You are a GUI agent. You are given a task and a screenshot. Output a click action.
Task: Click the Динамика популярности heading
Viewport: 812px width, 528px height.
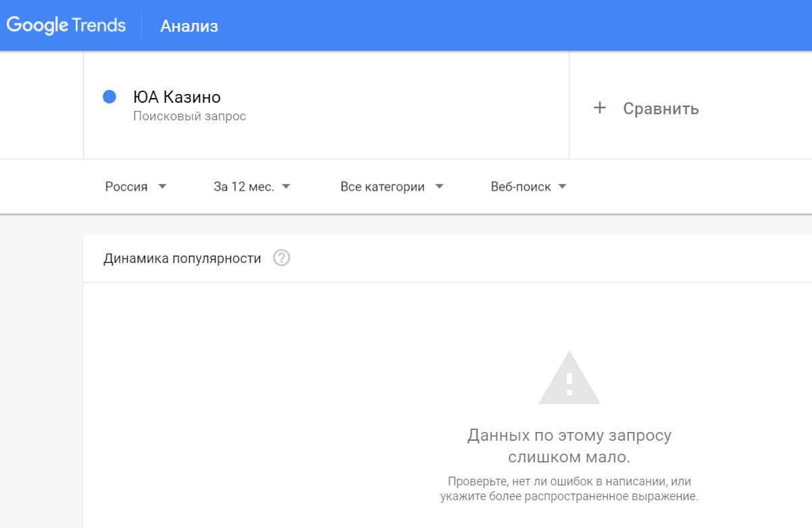[182, 258]
